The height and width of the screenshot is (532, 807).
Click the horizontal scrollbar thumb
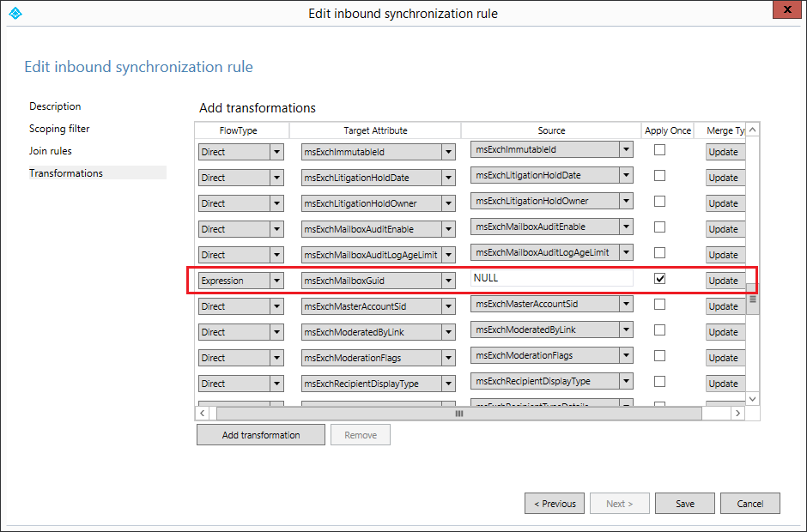pyautogui.click(x=459, y=413)
